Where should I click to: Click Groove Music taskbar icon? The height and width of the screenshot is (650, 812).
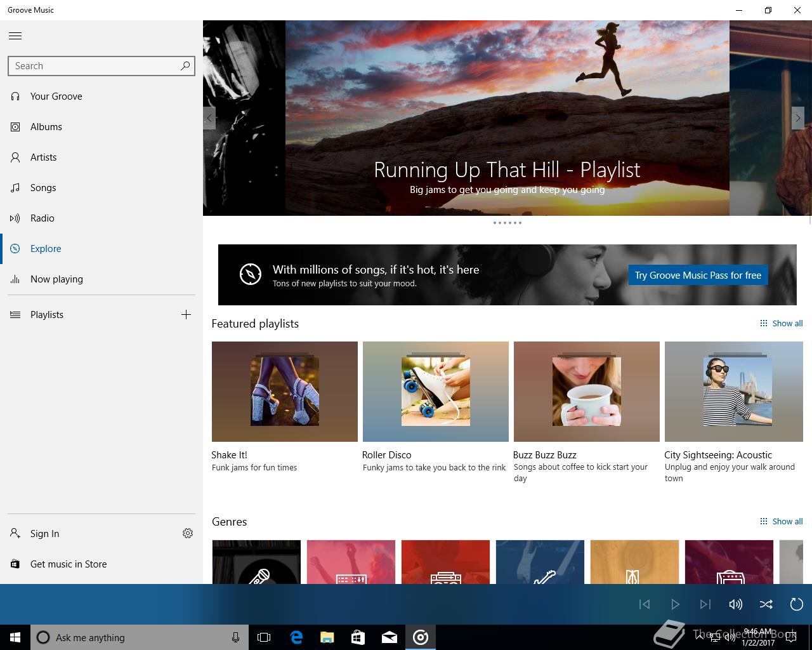pyautogui.click(x=421, y=637)
